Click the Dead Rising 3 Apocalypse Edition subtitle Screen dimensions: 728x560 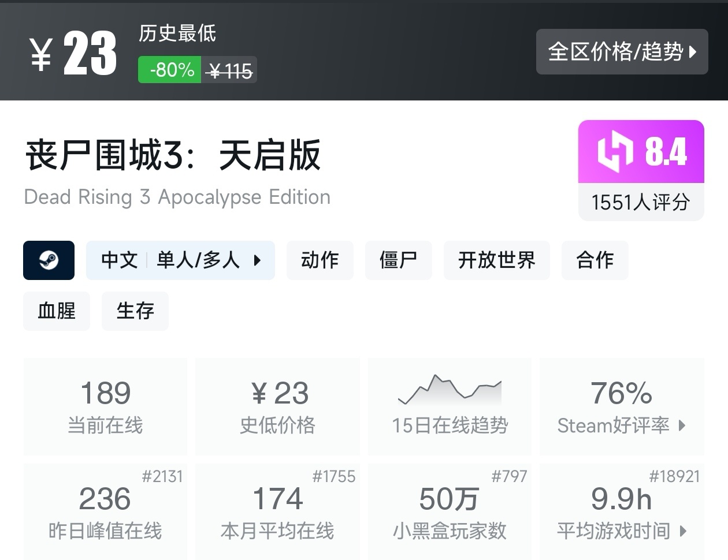click(x=177, y=197)
